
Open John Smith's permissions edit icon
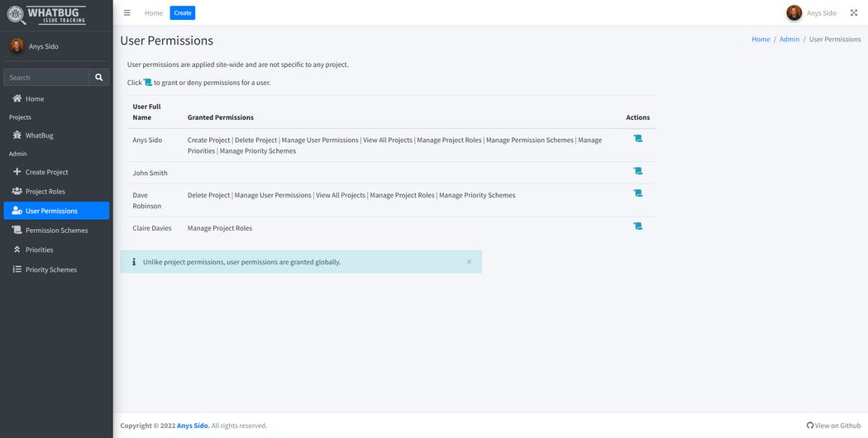point(637,171)
